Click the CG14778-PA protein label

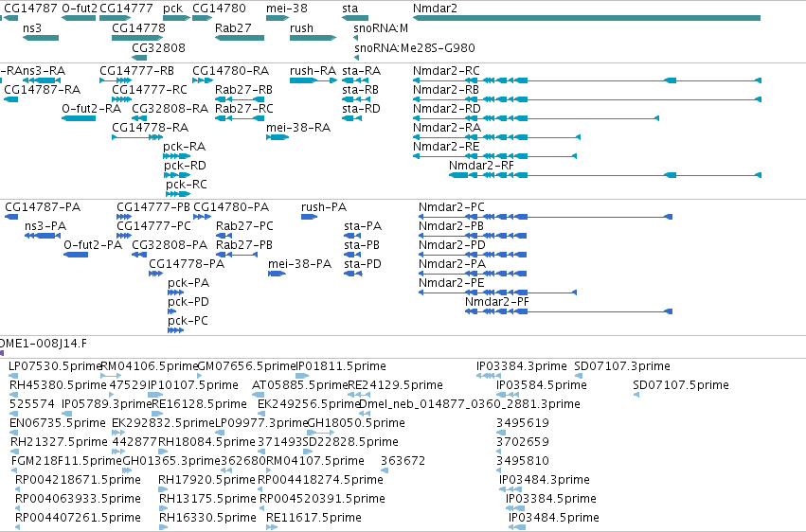[x=187, y=264]
